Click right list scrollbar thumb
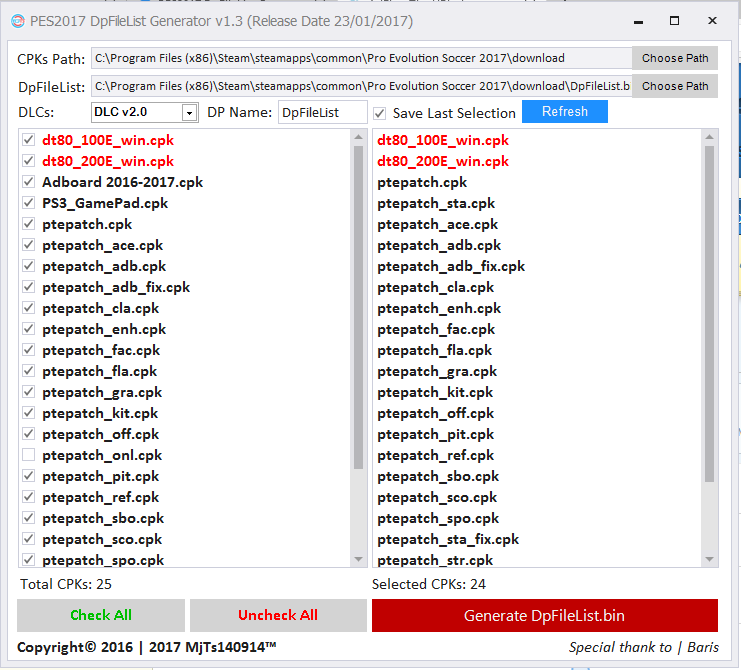The width and height of the screenshot is (741, 670). (x=709, y=314)
